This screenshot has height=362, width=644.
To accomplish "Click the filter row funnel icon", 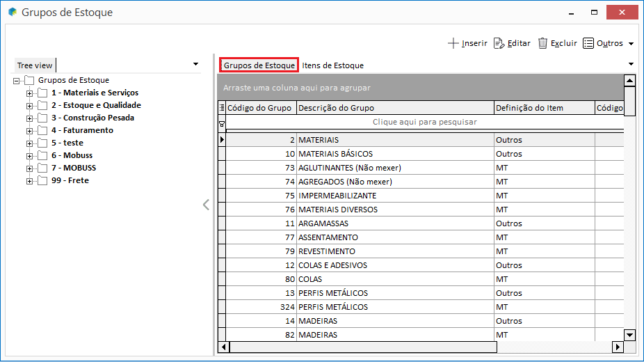I will coord(222,124).
